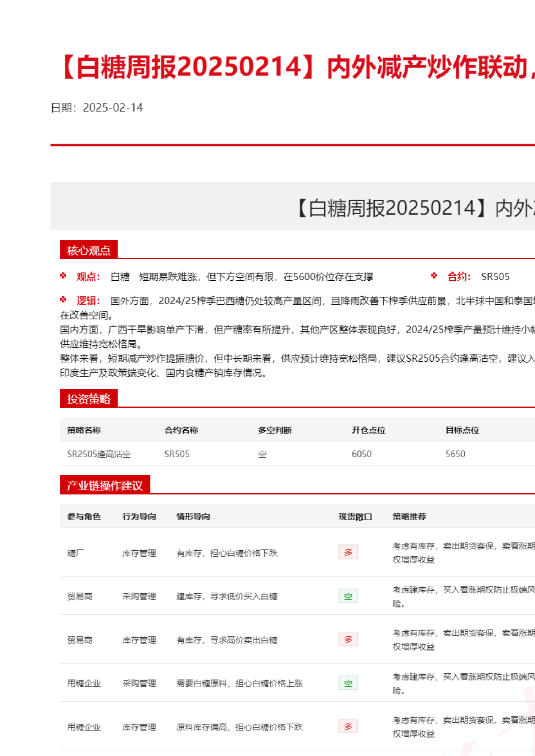Click the 多空判断 column header
535x756 pixels.
coord(275,430)
